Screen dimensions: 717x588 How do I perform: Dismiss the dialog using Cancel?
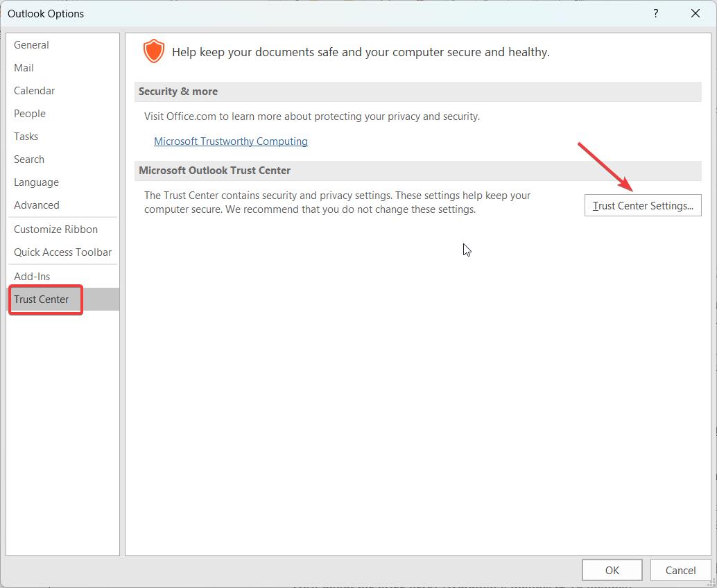tap(680, 570)
